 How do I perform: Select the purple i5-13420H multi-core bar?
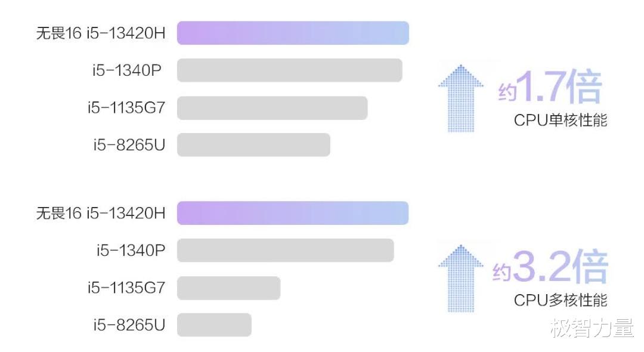coord(293,213)
